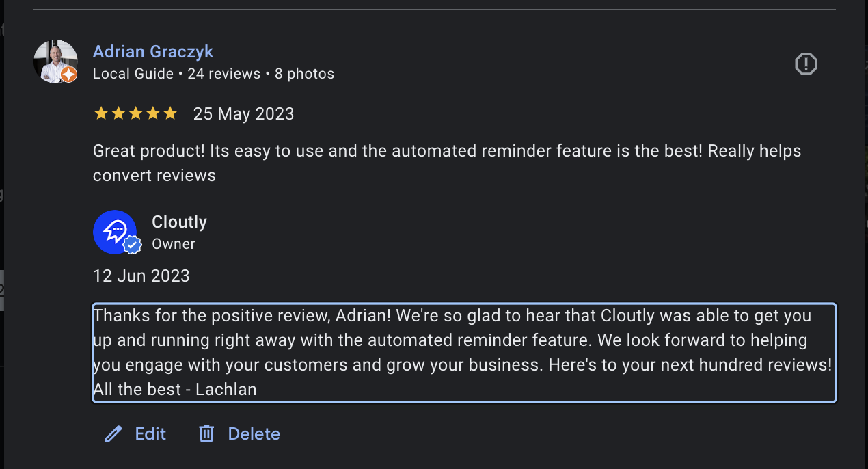View Adrian's 24 reviews
This screenshot has width=868, height=469.
coord(224,73)
